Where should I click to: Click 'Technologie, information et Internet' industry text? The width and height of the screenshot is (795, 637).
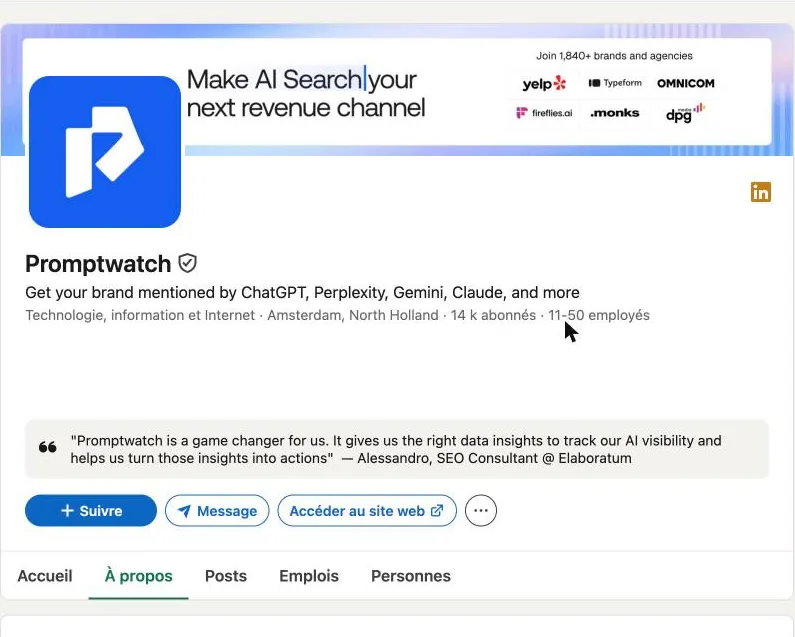click(140, 315)
